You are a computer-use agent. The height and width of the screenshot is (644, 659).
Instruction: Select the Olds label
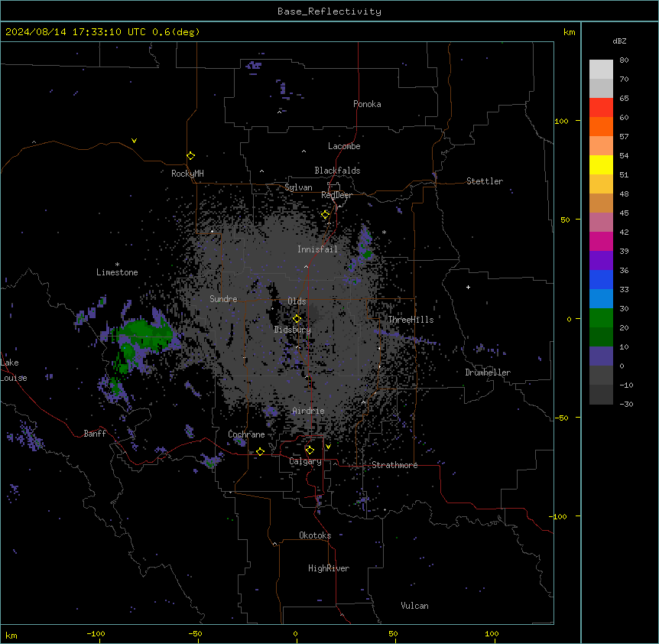pos(297,301)
